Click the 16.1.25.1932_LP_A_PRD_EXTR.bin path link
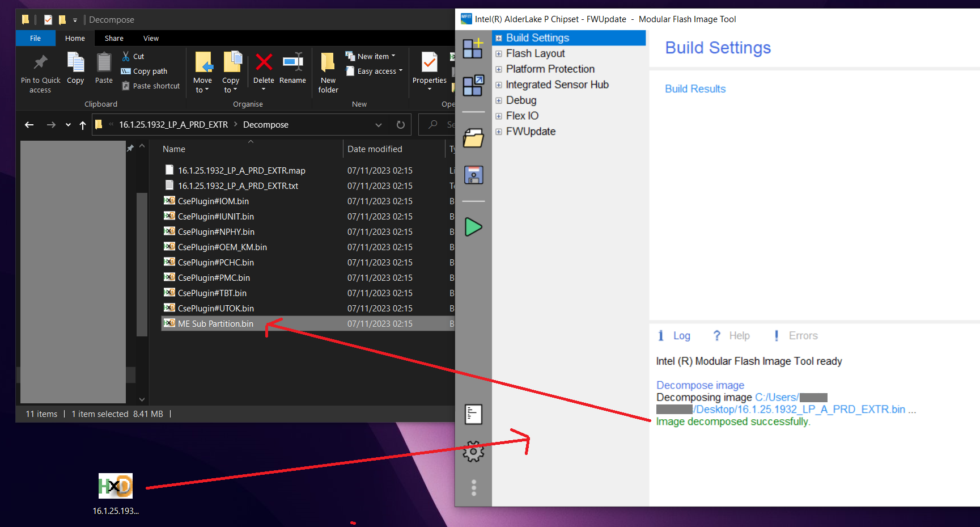Viewport: 980px width, 527px height. pyautogui.click(x=800, y=410)
